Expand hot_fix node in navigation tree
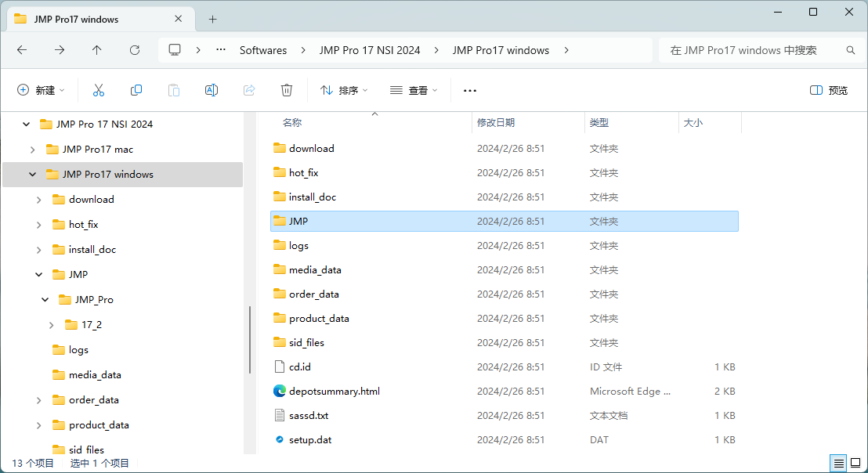868x473 pixels. click(x=38, y=225)
